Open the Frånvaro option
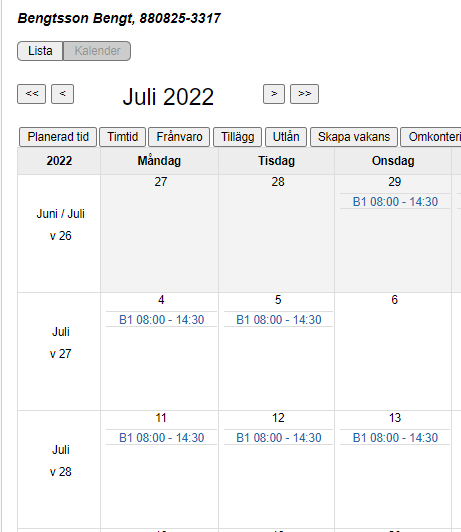461x532 pixels. coord(179,137)
